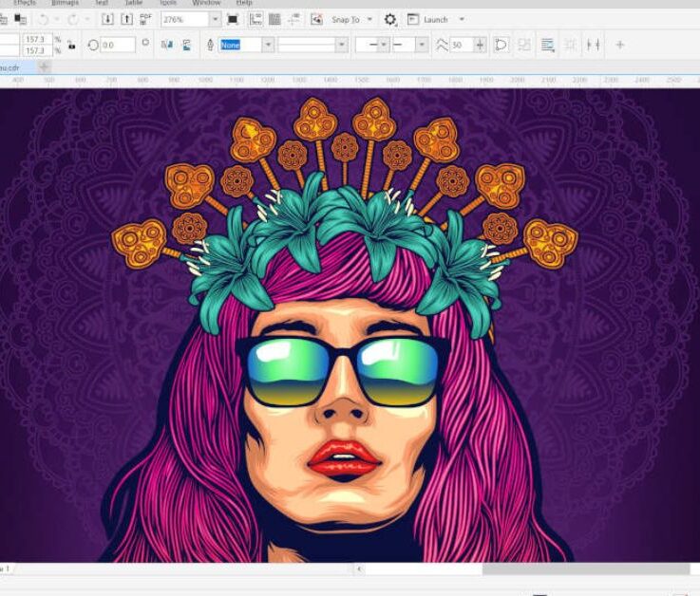The width and height of the screenshot is (700, 596).
Task: Click the freehand smoothing icon
Action: 442,45
